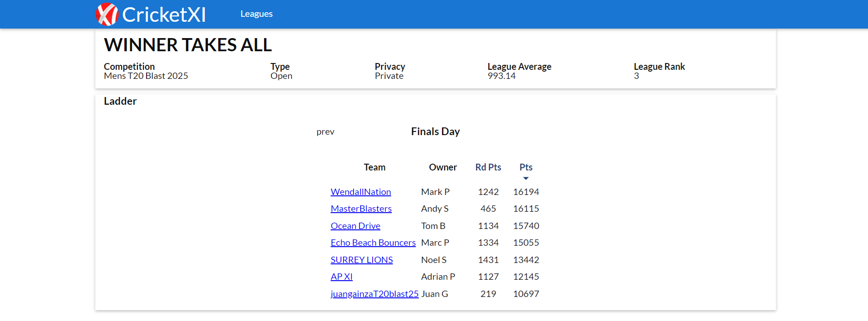Image resolution: width=868 pixels, height=321 pixels.
Task: Click the League Average value 993.14
Action: [x=501, y=76]
